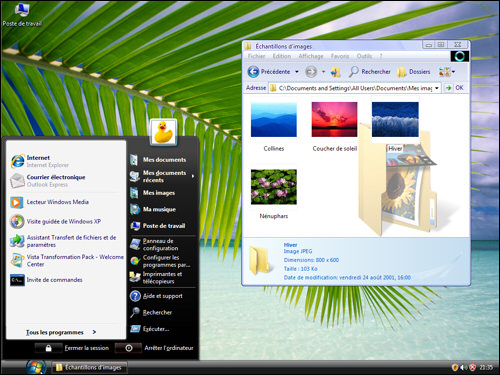Toggle the Dossiers pane button
This screenshot has height=375, width=500.
[414, 72]
